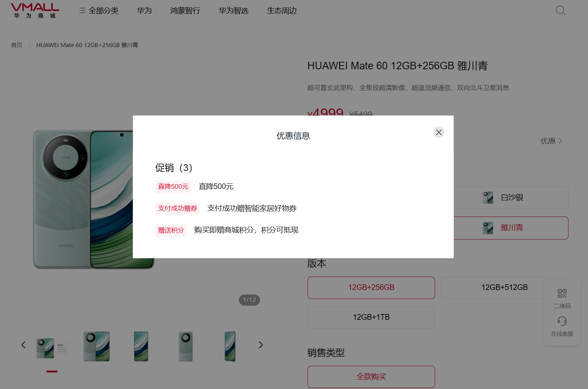The height and width of the screenshot is (389, 588).
Task: Select the second product thumbnail image
Action: pos(96,346)
